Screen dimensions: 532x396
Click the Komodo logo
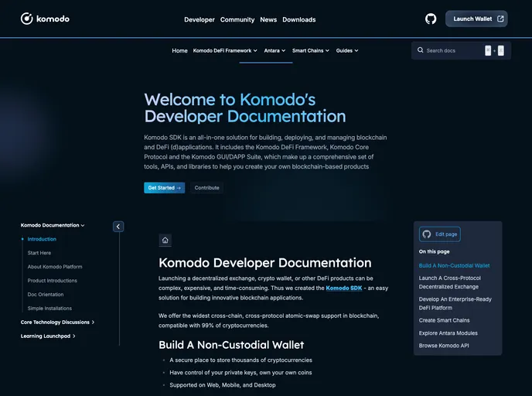click(x=45, y=19)
